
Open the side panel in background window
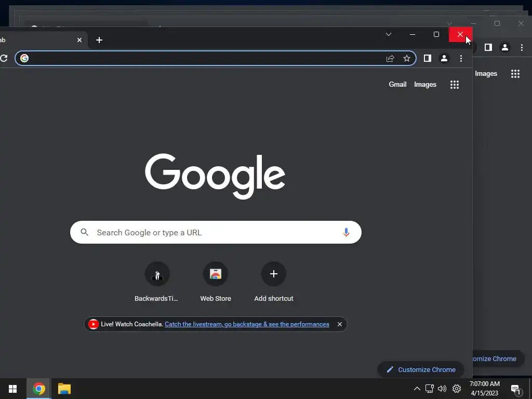[488, 47]
